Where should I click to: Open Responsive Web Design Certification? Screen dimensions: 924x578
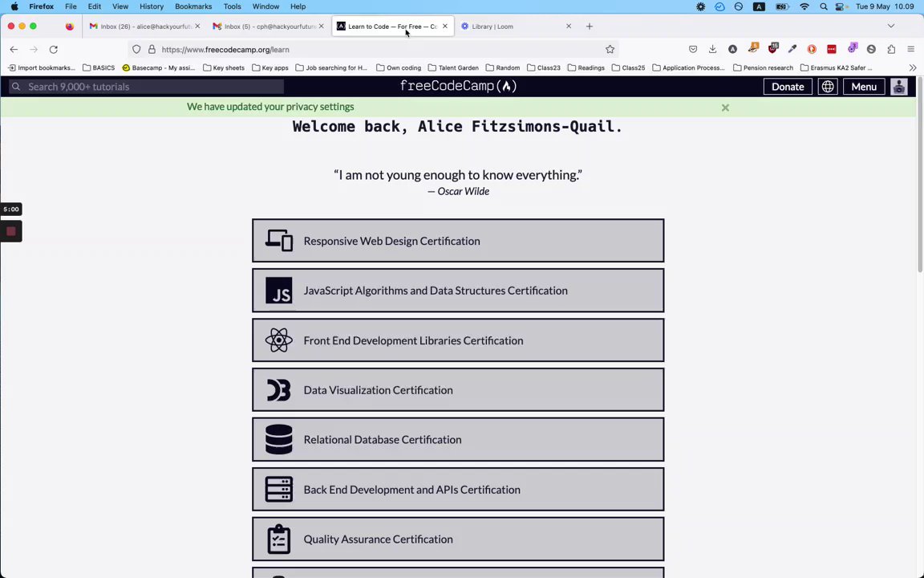click(458, 241)
